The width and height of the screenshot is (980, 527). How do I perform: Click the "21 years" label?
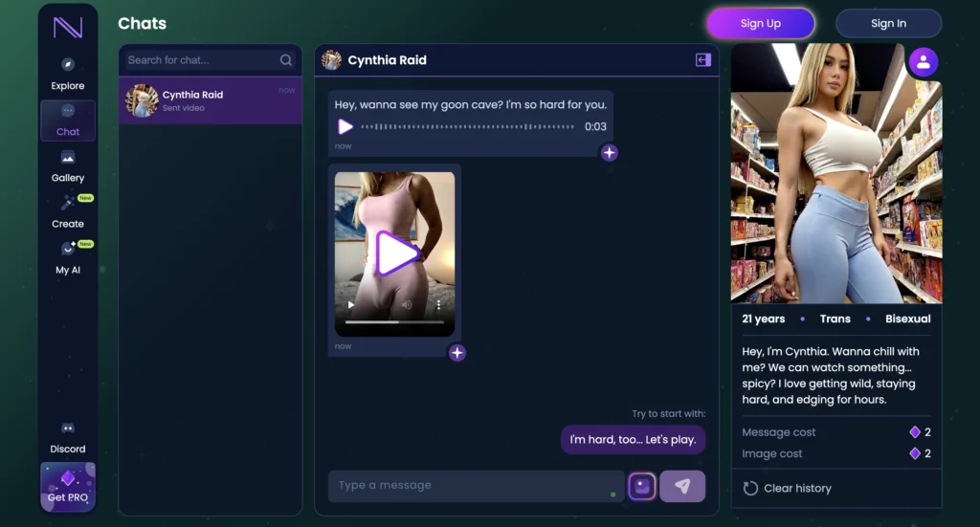pyautogui.click(x=763, y=318)
